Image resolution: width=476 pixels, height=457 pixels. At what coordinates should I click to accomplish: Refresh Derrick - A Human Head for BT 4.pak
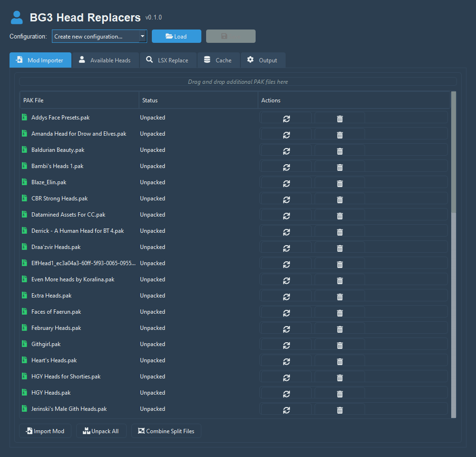point(286,231)
